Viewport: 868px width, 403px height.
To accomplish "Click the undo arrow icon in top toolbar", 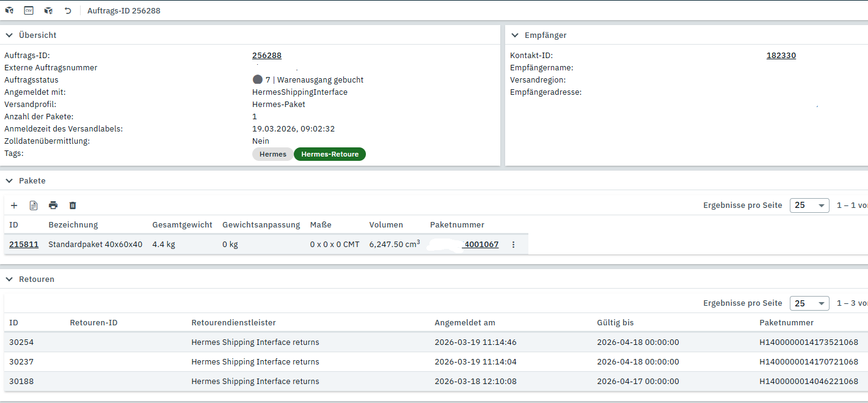I will click(x=68, y=10).
